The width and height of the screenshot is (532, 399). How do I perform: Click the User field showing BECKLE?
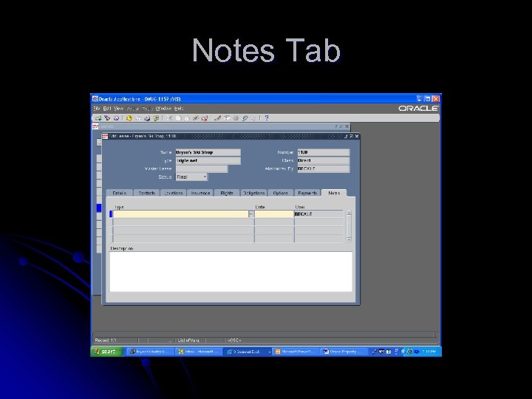point(318,214)
